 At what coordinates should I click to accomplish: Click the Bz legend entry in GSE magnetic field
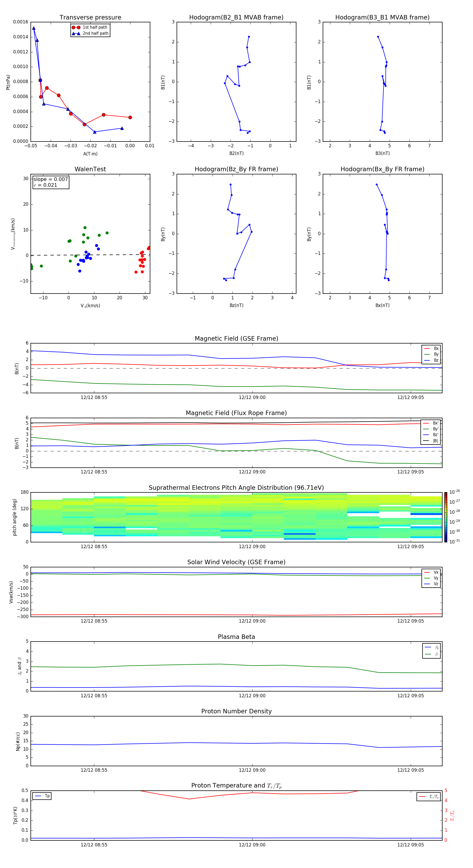tap(431, 360)
